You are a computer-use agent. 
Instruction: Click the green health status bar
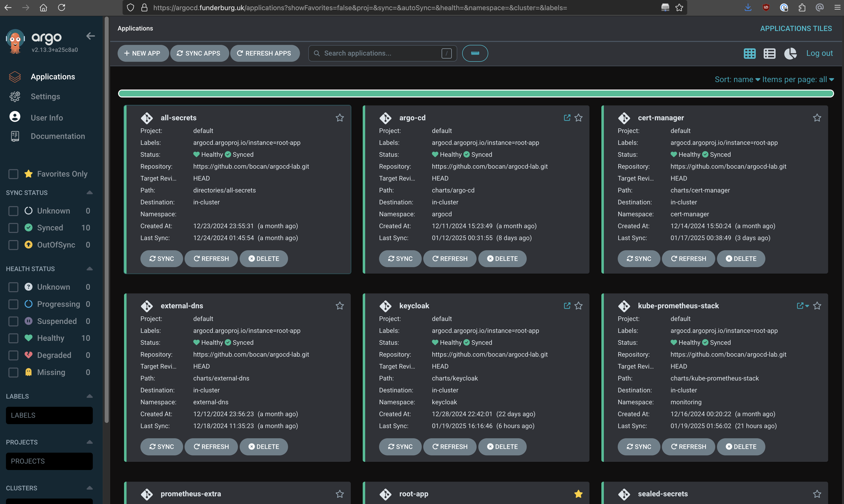pyautogui.click(x=476, y=94)
